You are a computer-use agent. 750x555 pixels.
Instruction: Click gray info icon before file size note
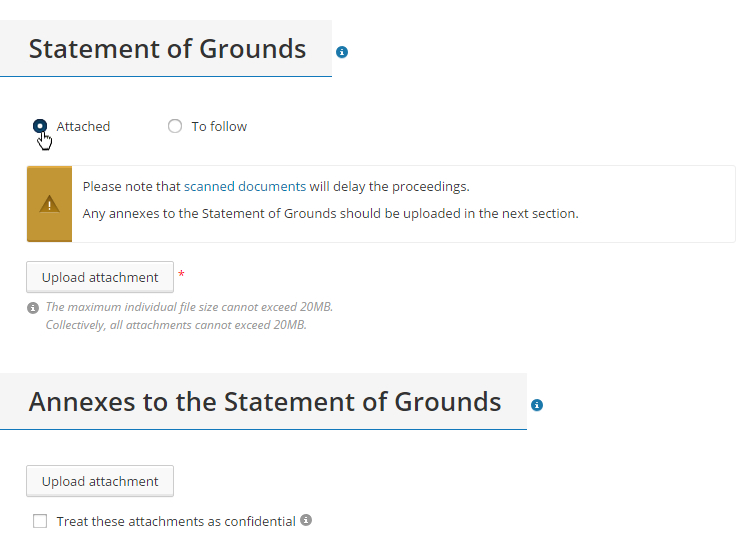[33, 308]
